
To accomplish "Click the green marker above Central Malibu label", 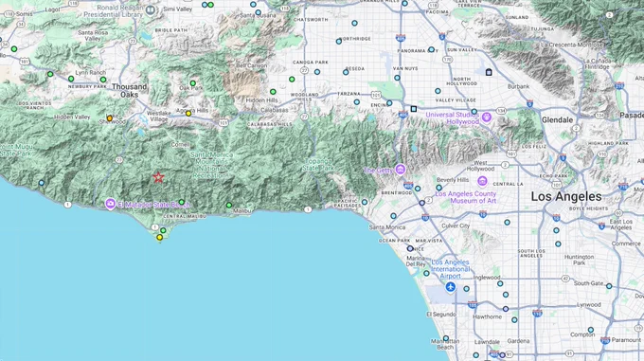I will tap(181, 202).
